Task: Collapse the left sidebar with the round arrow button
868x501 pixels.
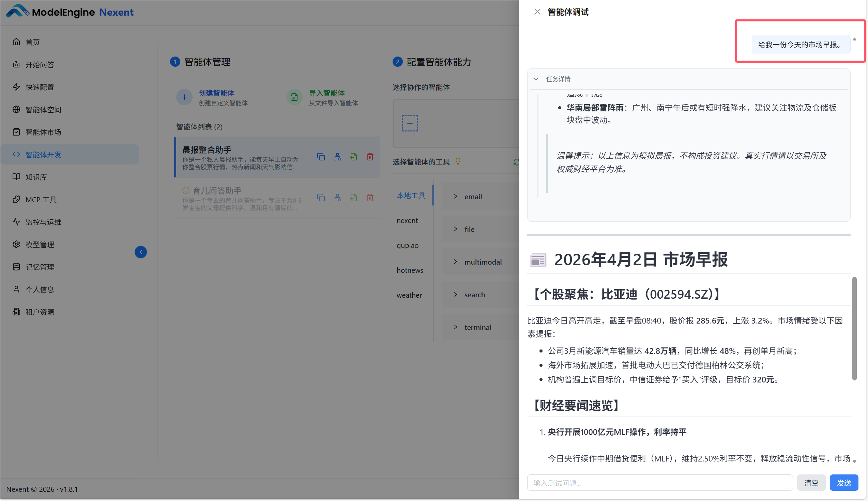Action: point(140,252)
